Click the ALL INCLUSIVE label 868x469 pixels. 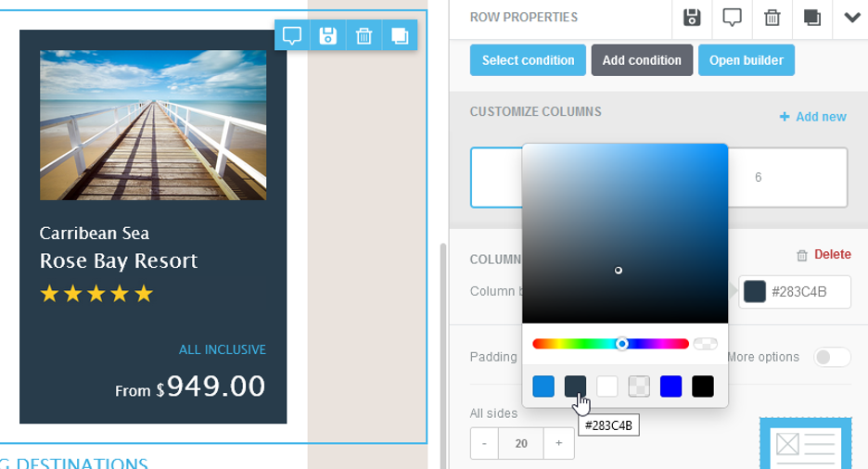point(222,349)
